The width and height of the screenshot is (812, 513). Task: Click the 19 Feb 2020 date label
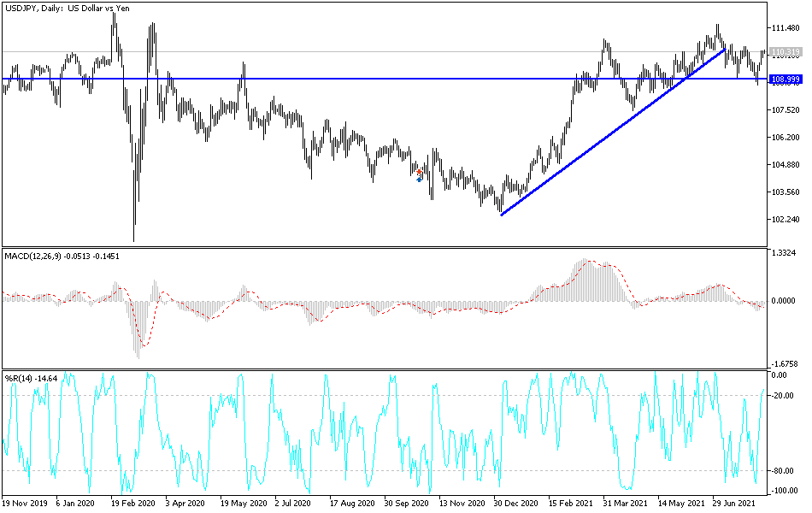click(x=132, y=503)
